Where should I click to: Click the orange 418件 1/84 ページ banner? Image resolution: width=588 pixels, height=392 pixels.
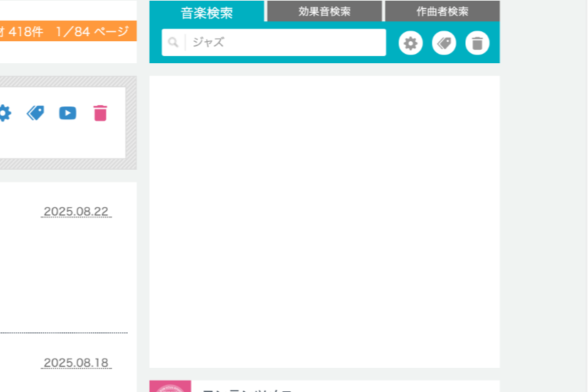click(x=68, y=31)
